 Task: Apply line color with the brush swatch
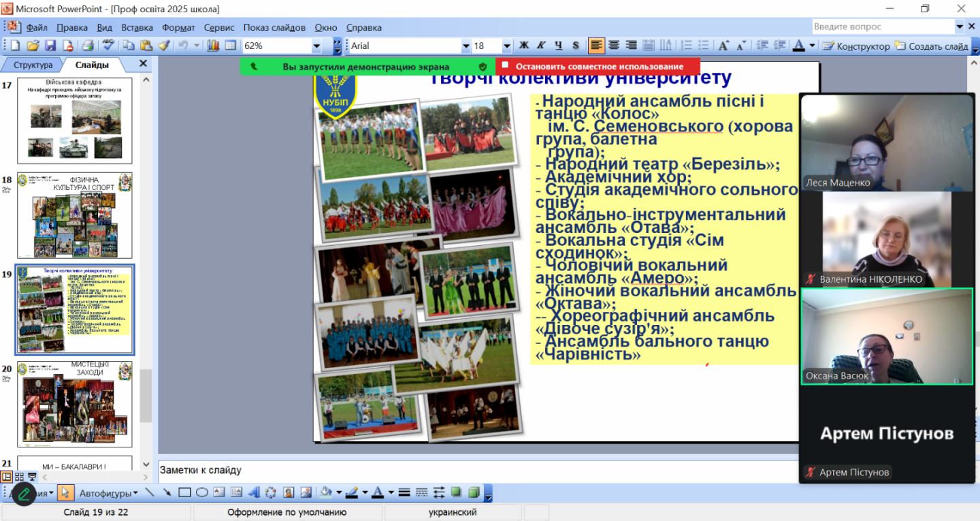[x=352, y=492]
